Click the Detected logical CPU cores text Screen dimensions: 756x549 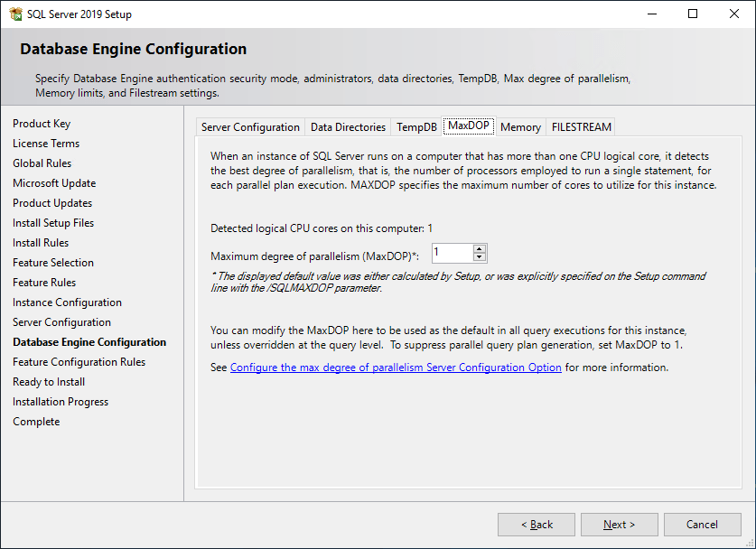pyautogui.click(x=322, y=228)
